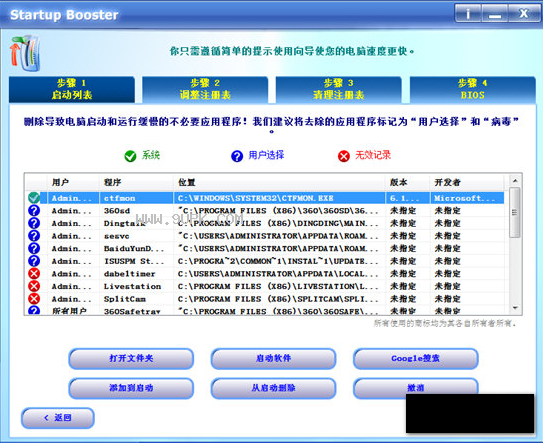Select the ISUSPM St... program entry
The width and height of the screenshot is (543, 443).
pyautogui.click(x=134, y=261)
